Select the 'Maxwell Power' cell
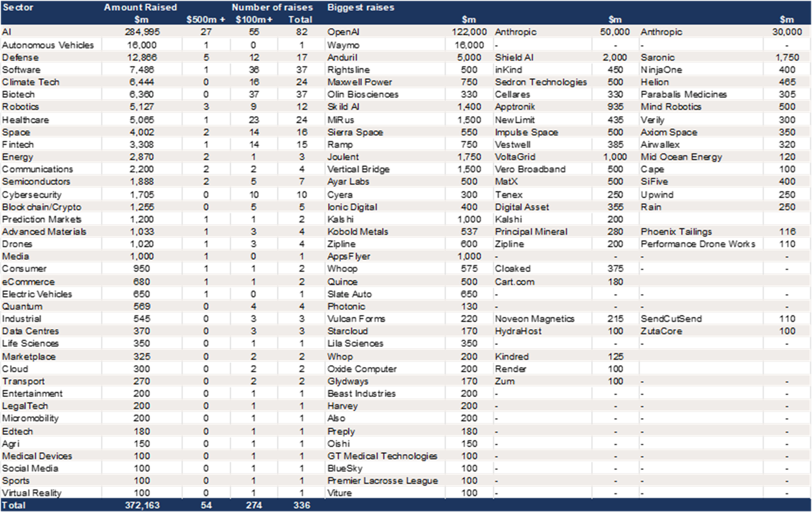The width and height of the screenshot is (812, 512). click(x=359, y=82)
